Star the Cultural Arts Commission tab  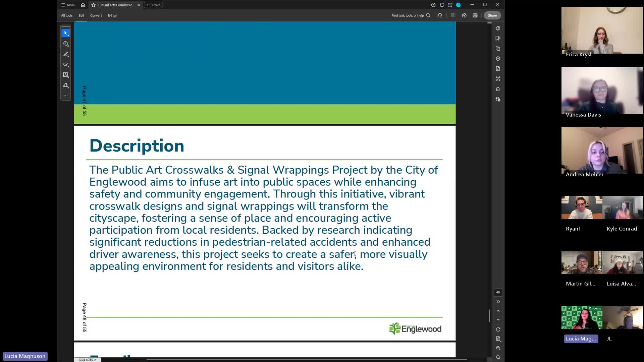click(93, 5)
